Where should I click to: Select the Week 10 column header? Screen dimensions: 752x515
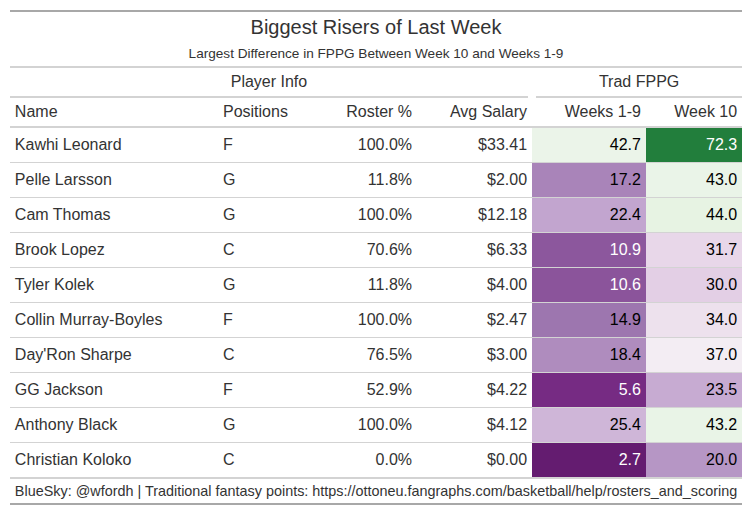tap(705, 111)
